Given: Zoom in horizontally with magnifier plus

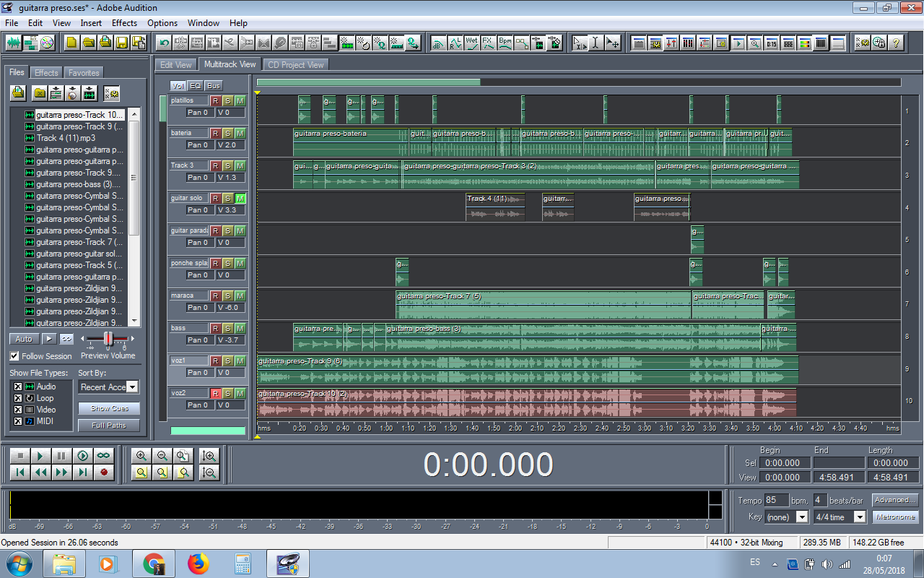Looking at the screenshot, I should tap(141, 456).
